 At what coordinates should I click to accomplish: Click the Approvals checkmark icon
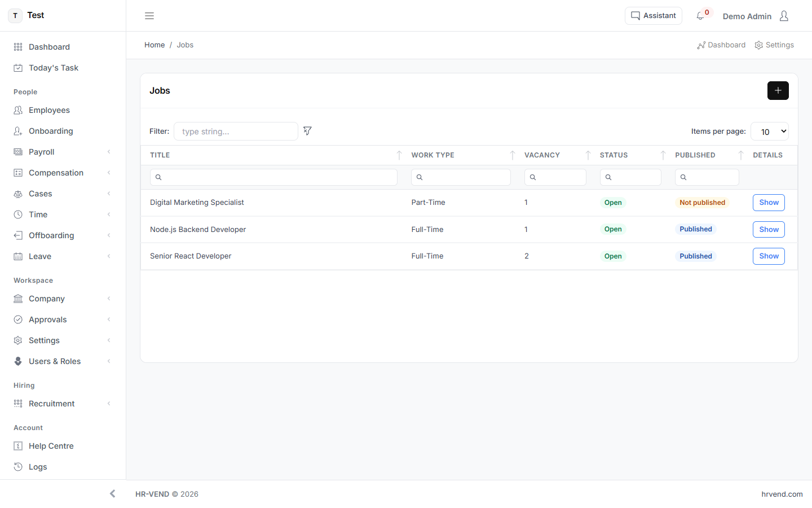pyautogui.click(x=18, y=319)
